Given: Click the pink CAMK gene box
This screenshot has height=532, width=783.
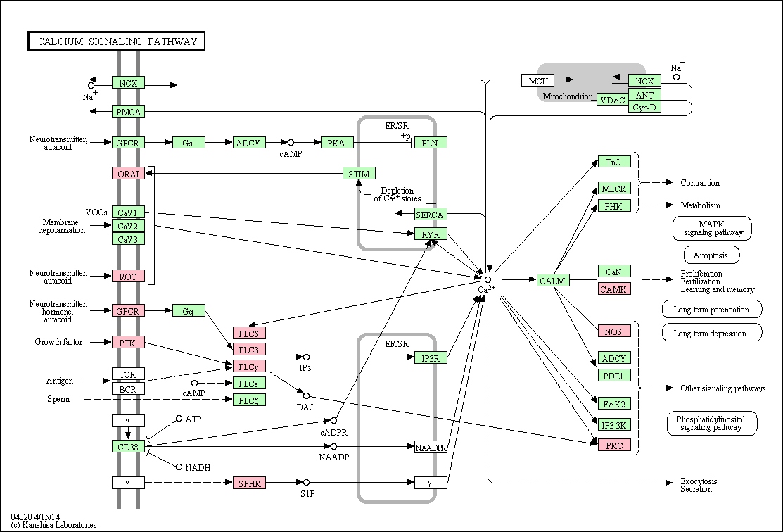Looking at the screenshot, I should click(x=614, y=289).
